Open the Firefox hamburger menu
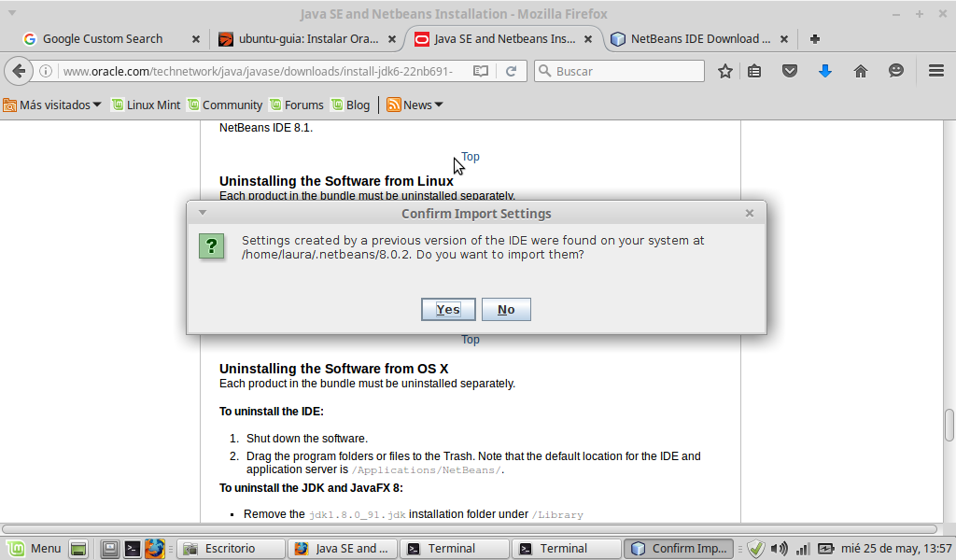 [936, 71]
